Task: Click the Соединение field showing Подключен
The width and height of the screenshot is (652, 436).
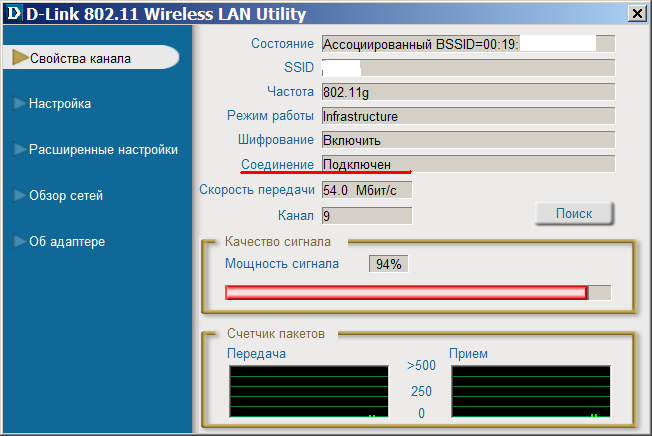Action: pos(468,164)
